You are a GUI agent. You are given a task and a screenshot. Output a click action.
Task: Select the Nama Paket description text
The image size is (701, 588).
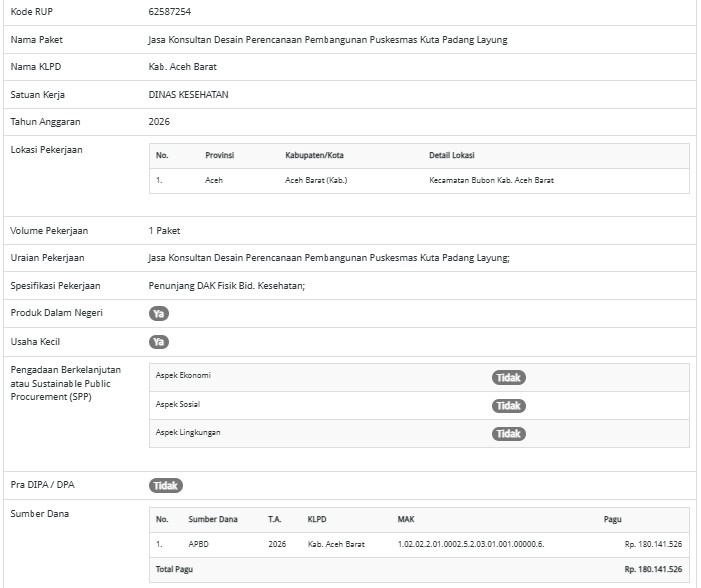click(327, 40)
